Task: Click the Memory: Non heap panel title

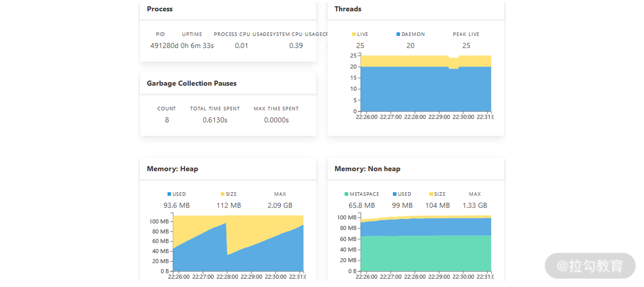Action: point(367,169)
